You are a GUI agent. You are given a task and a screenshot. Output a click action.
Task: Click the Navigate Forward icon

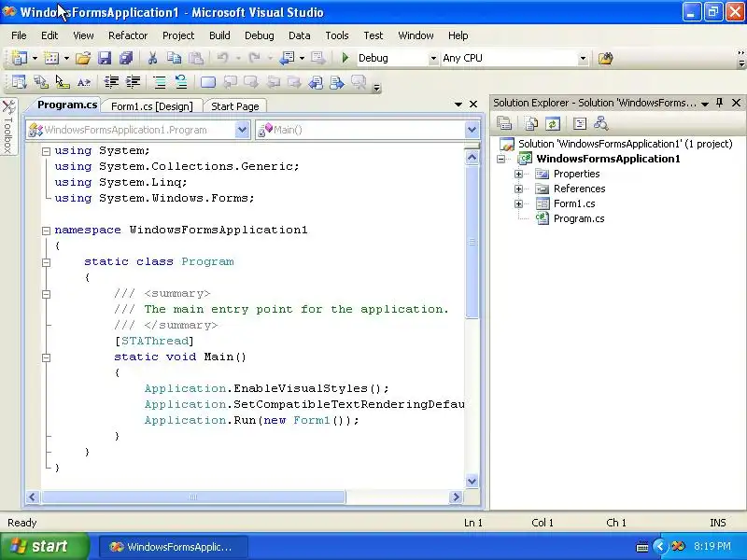pyautogui.click(x=317, y=58)
